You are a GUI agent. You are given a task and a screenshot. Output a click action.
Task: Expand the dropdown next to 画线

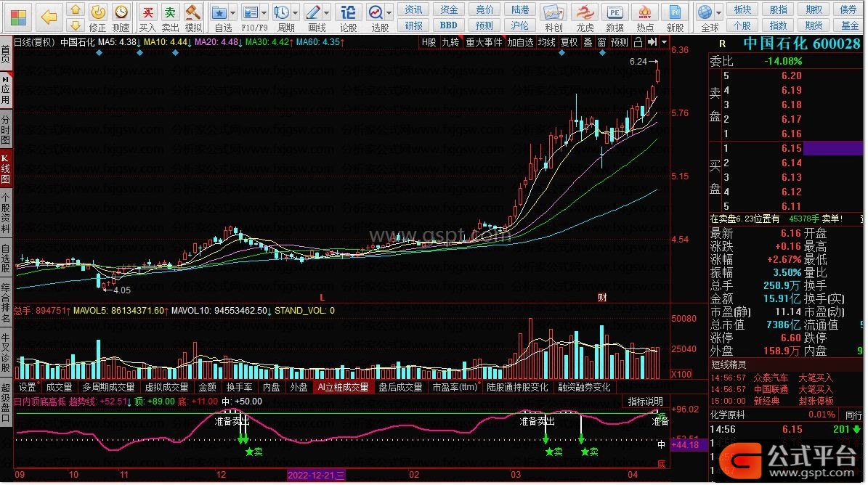[327, 13]
